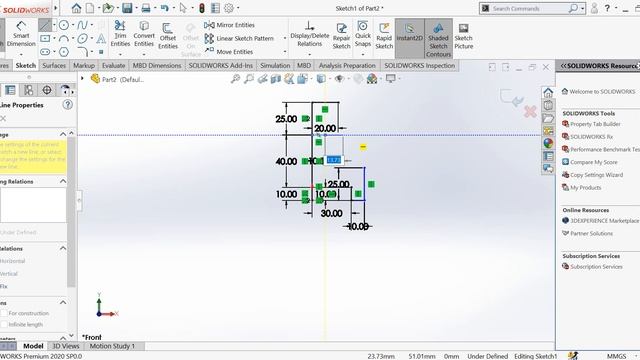Expand the Move Entities dropdown
Screen dimensions: 640x360
pyautogui.click(x=284, y=52)
